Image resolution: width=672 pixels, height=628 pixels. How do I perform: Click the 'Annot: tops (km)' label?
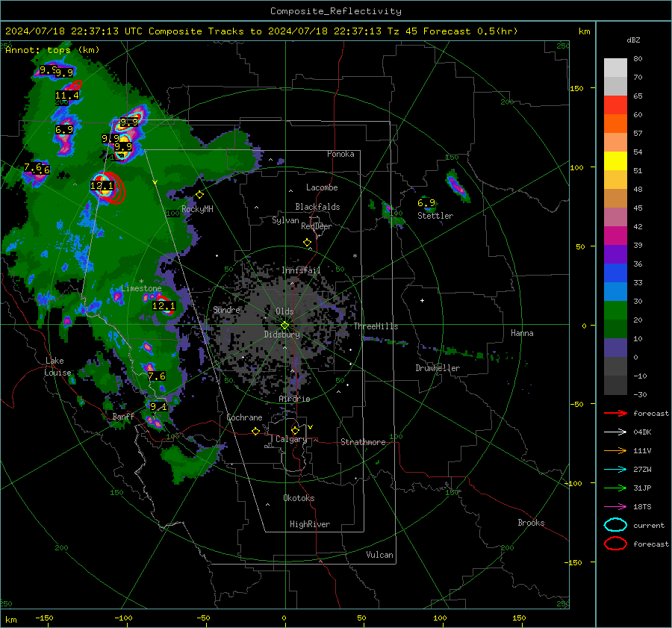click(x=52, y=50)
